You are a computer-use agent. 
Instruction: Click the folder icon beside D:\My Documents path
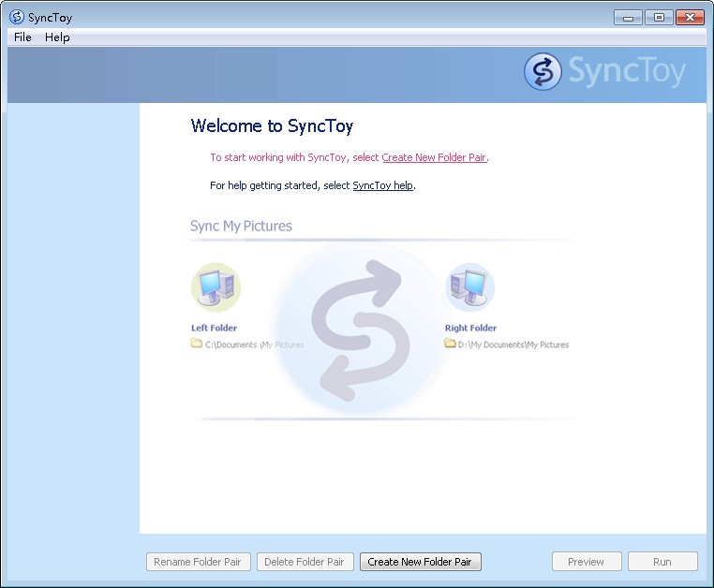point(450,344)
